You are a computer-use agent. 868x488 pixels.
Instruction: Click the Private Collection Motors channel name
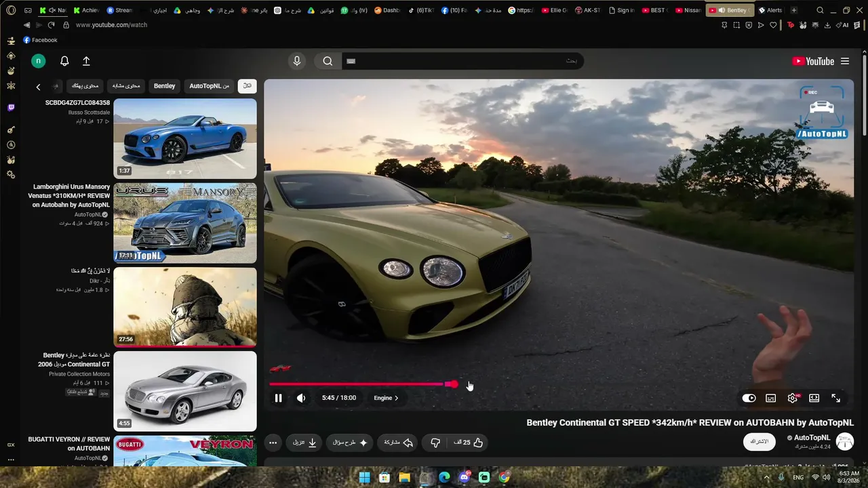point(79,374)
